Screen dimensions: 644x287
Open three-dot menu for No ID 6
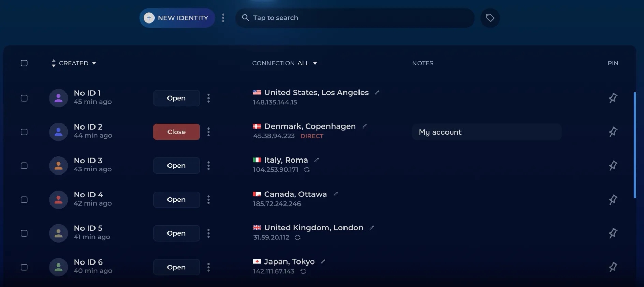(x=208, y=267)
